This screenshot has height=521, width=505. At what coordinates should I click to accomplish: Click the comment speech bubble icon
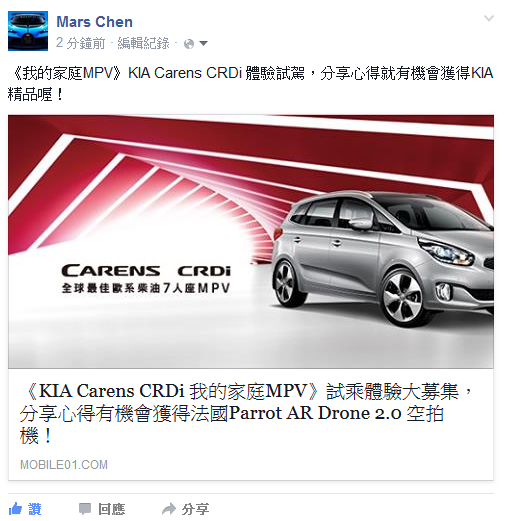pos(85,509)
